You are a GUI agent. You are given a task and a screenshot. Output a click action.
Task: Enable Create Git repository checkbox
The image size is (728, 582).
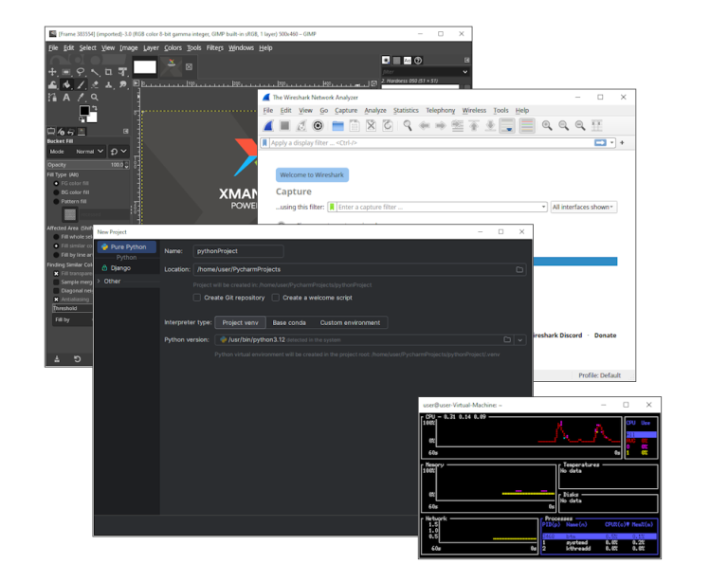[197, 298]
